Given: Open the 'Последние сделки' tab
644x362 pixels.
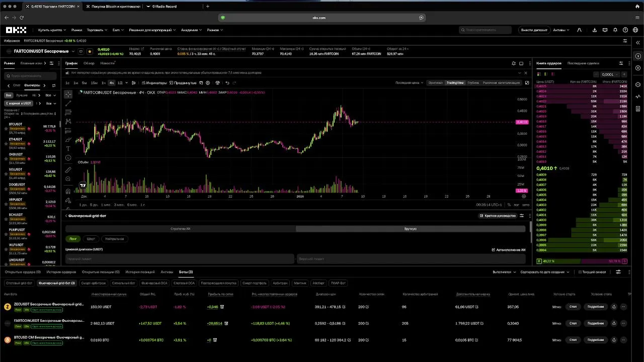Looking at the screenshot, I should click(x=583, y=63).
